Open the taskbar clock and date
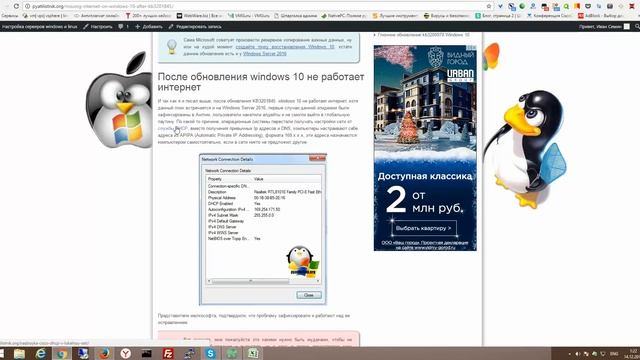The image size is (640, 360). pos(632,354)
